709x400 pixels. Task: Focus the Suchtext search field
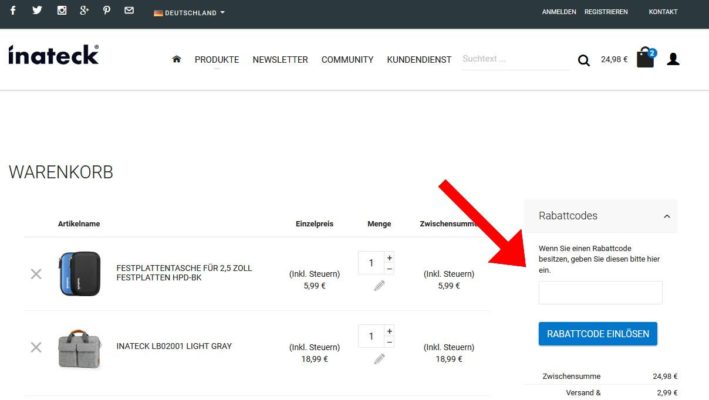coord(515,59)
